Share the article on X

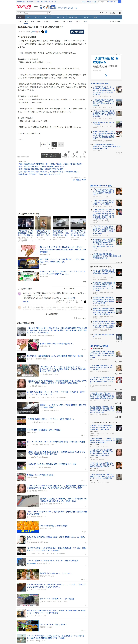43,32
